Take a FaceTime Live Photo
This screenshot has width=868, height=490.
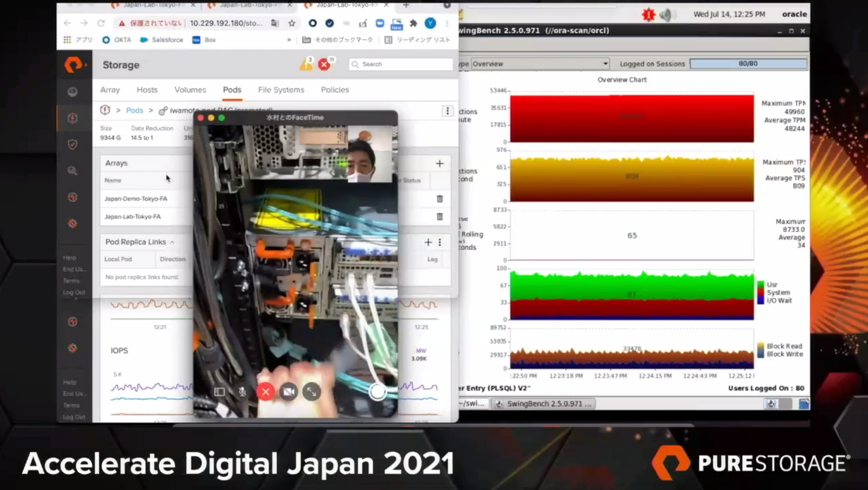pos(378,392)
